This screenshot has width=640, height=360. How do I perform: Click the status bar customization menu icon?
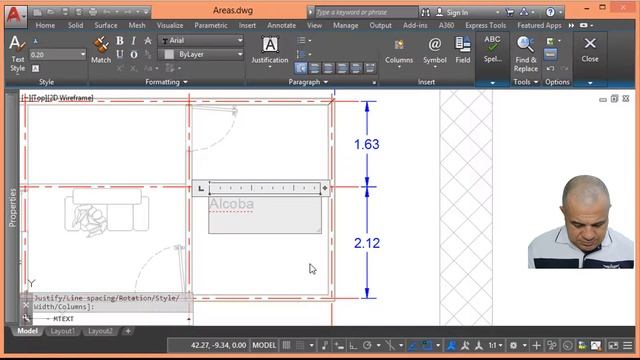point(628,346)
